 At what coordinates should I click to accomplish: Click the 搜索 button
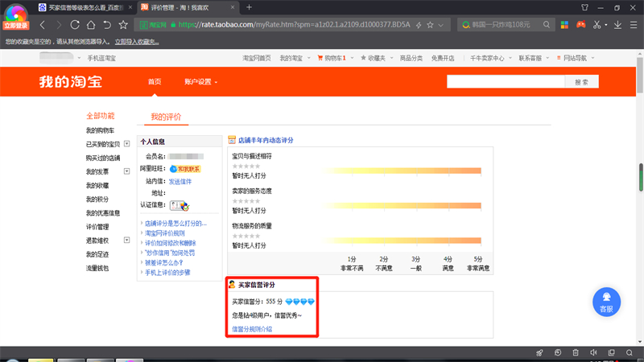click(x=581, y=82)
